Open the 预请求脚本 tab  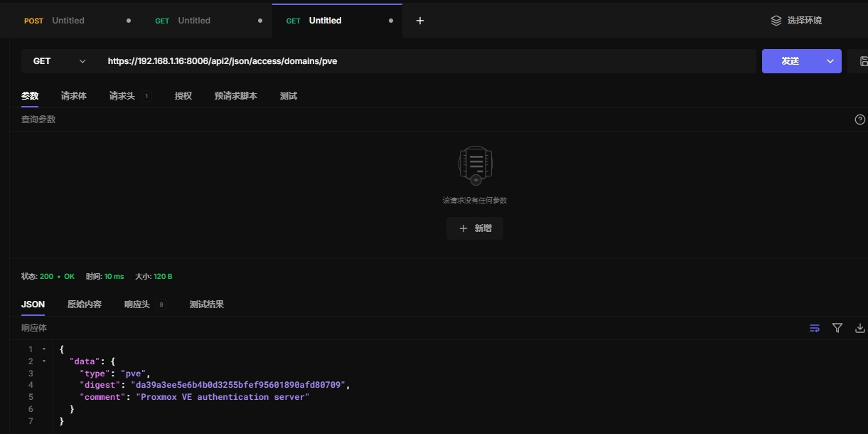point(236,96)
